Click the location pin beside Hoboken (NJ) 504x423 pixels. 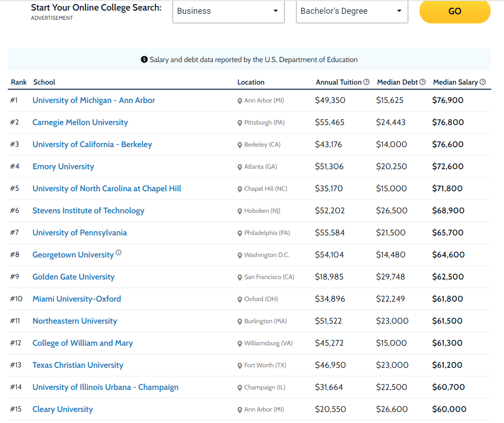(240, 211)
